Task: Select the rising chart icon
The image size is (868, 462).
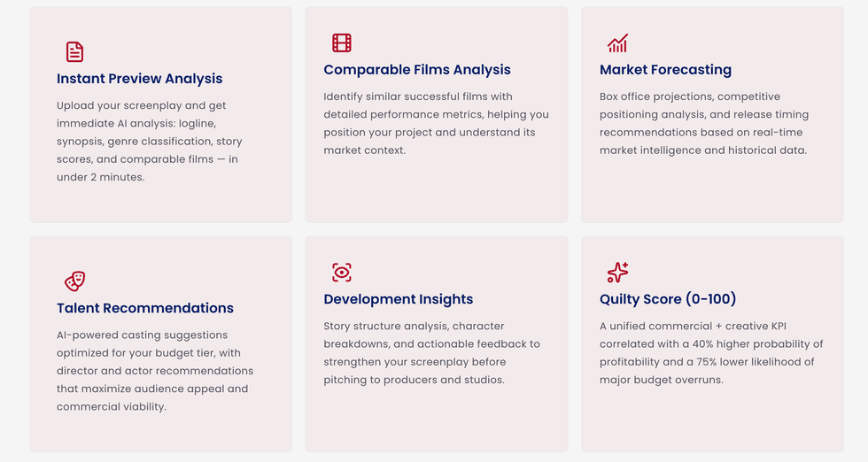Action: point(617,42)
